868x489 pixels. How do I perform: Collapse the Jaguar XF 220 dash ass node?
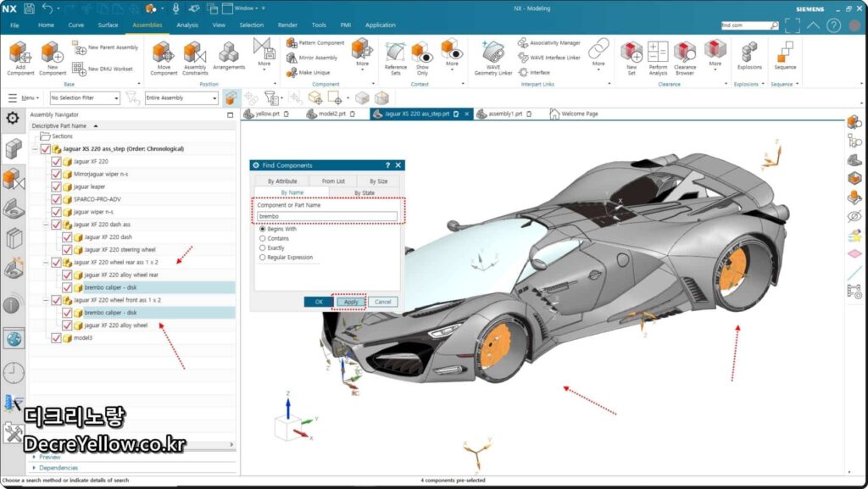coord(46,225)
